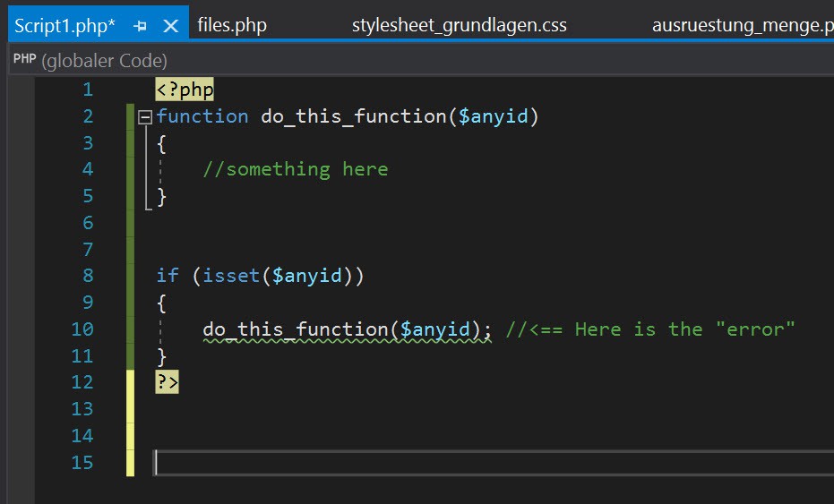Open the stylesheet_grundlagen.css tab

pyautogui.click(x=459, y=25)
